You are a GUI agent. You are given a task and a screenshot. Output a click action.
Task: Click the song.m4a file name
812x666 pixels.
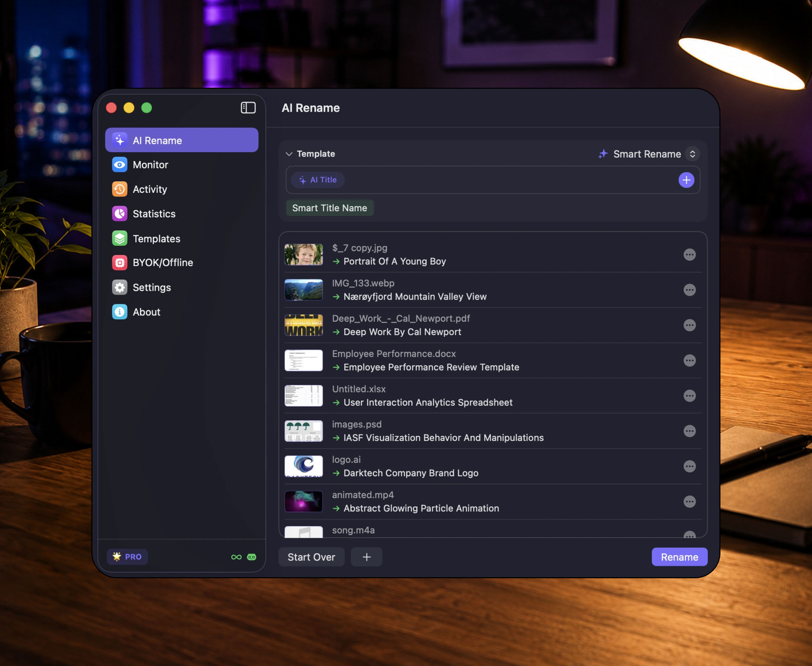point(354,531)
